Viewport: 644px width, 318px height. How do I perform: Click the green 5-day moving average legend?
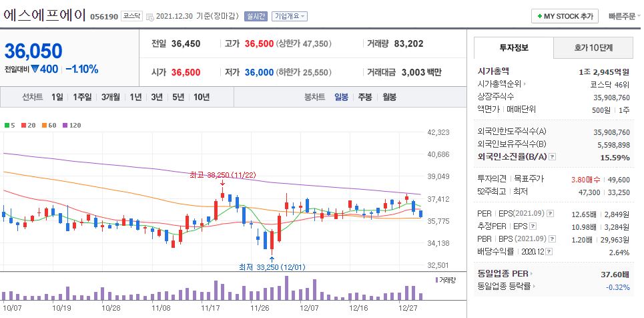click(x=9, y=126)
